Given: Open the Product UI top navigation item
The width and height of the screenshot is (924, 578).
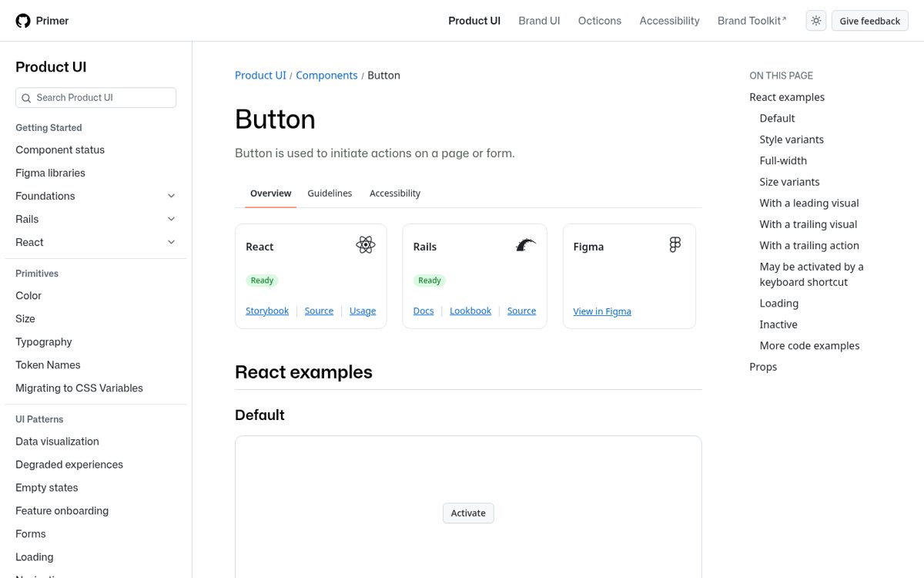Looking at the screenshot, I should 474,21.
